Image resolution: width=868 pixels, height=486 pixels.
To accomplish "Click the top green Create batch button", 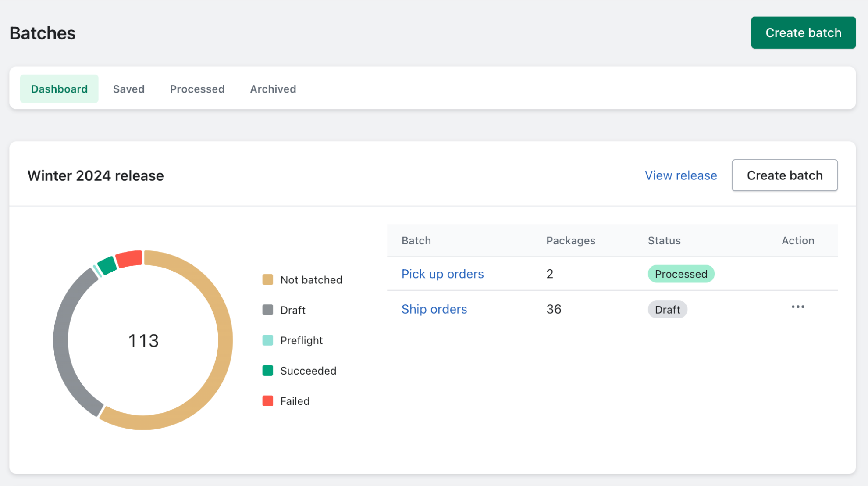I will click(x=803, y=33).
